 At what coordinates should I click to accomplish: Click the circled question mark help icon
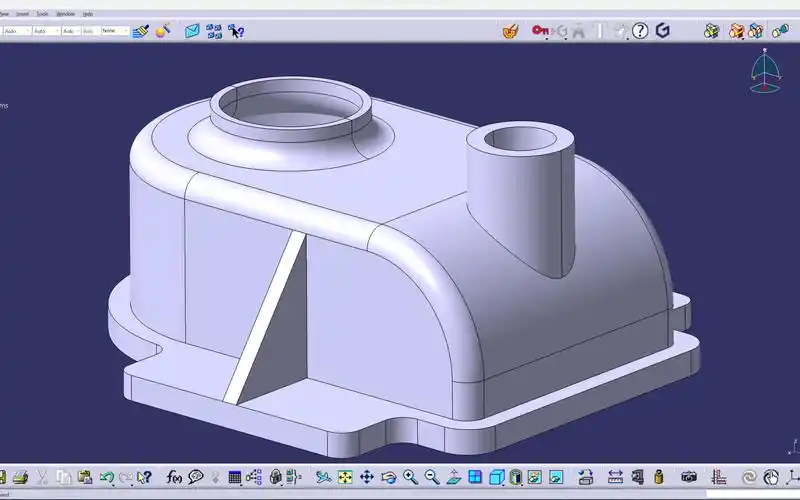click(640, 31)
